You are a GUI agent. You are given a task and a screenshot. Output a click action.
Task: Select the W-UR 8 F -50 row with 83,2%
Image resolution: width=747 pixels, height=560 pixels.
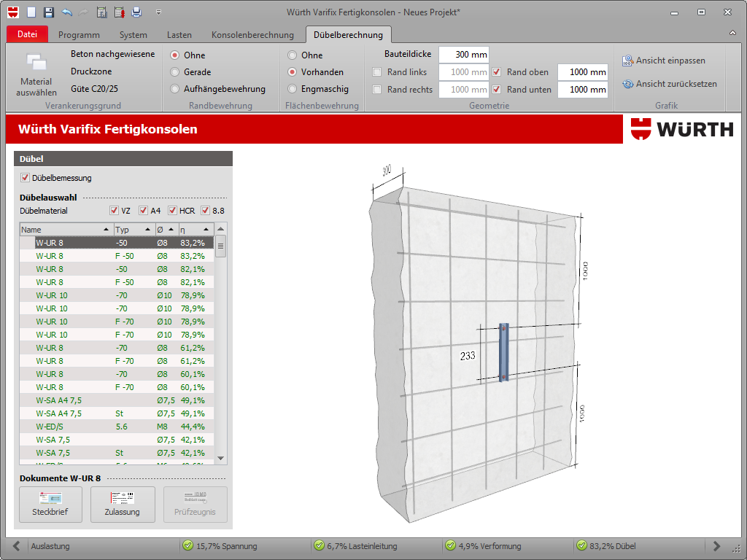click(117, 256)
